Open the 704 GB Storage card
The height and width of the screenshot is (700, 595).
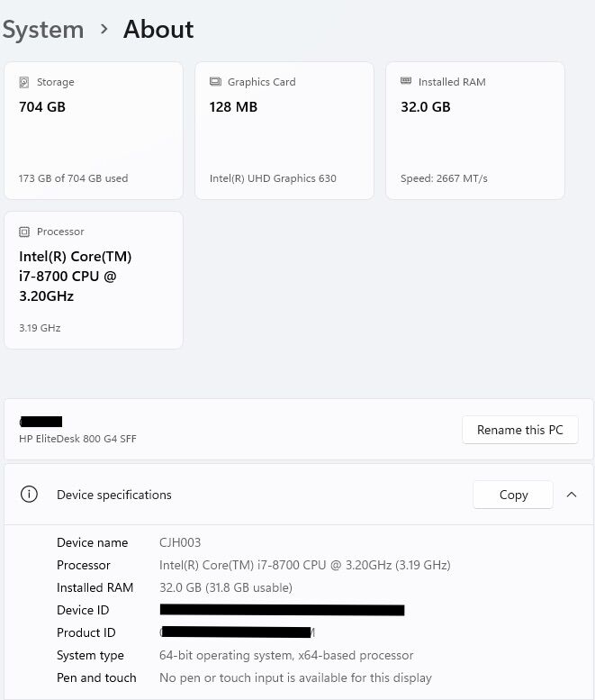click(94, 131)
